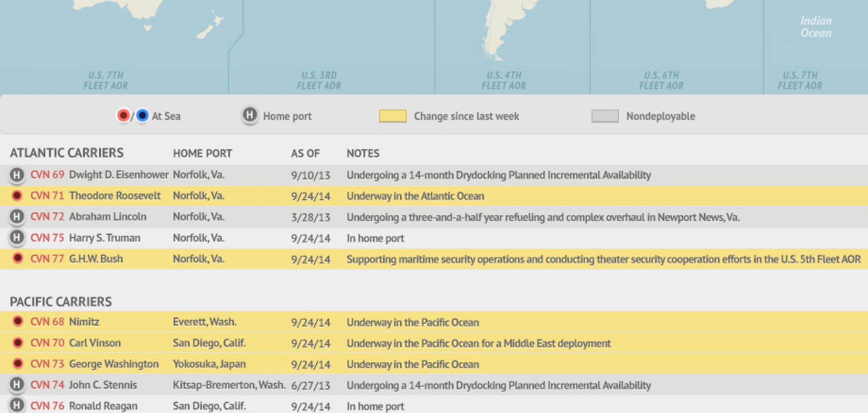Image resolution: width=868 pixels, height=413 pixels.
Task: Click the ship name Abraham Lincoln
Action: (108, 217)
